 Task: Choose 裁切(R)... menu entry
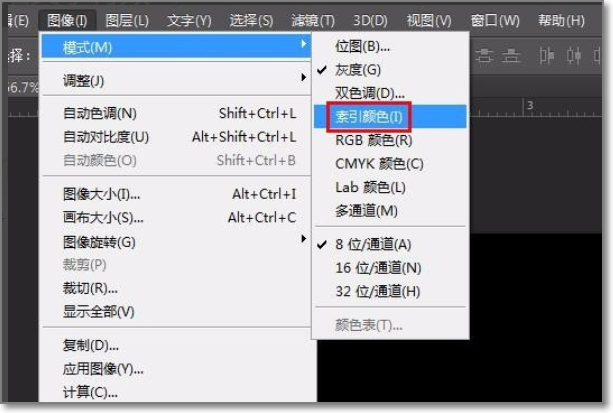pos(176,288)
